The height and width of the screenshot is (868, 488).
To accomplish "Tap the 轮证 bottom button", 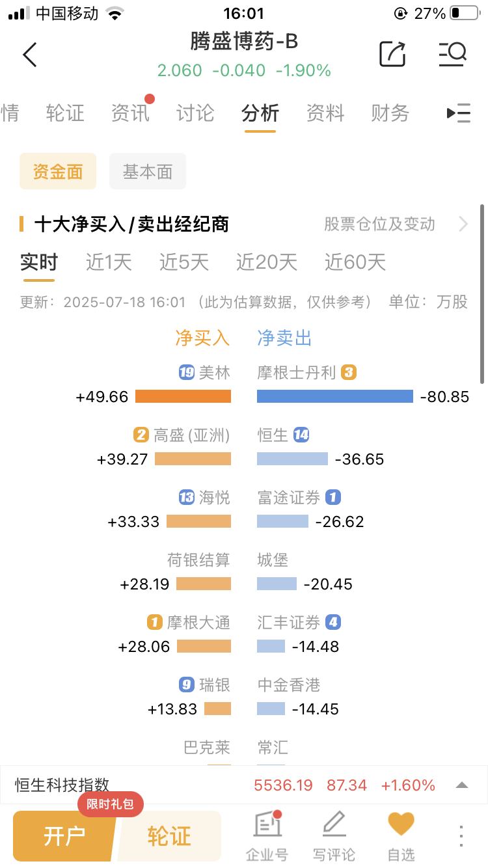I will 169,836.
